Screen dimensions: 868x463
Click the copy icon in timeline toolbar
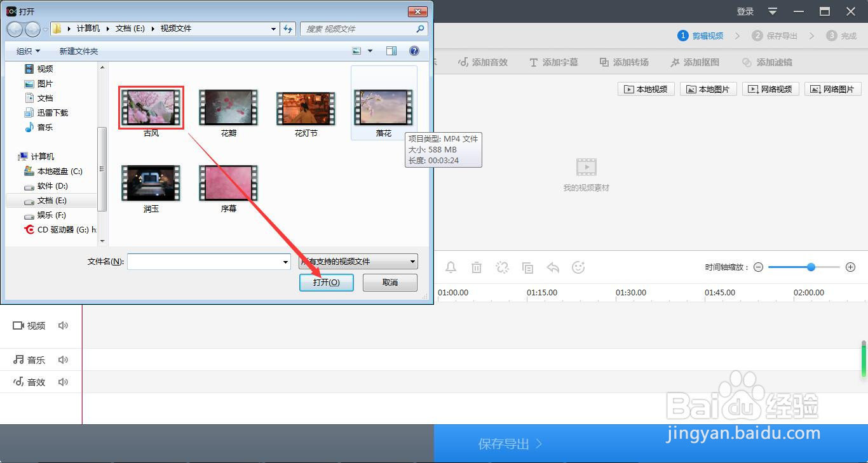pos(527,267)
